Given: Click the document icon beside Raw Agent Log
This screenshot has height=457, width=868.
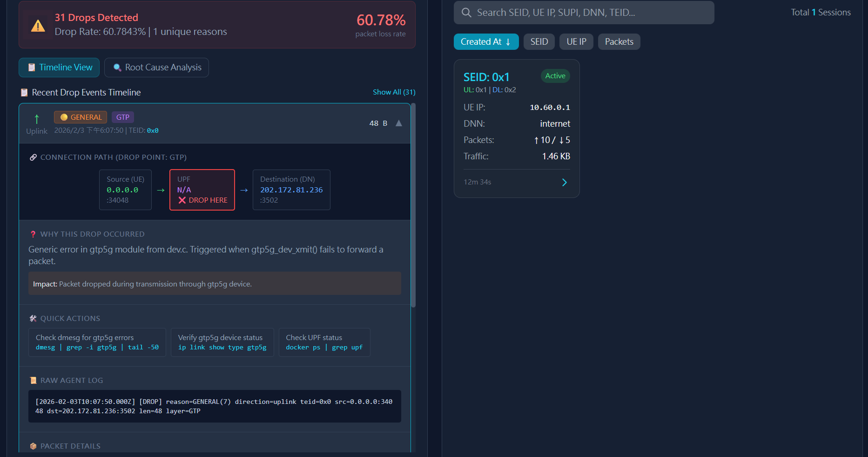Looking at the screenshot, I should pyautogui.click(x=33, y=380).
